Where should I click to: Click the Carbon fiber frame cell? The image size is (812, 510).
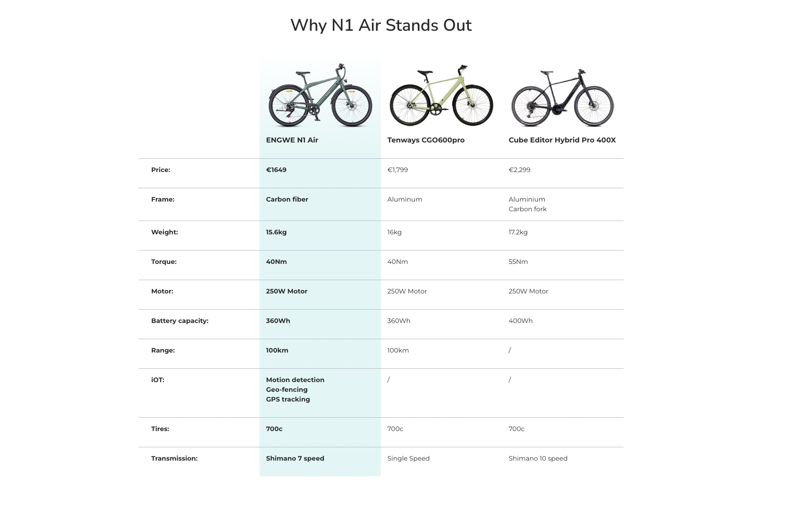pos(287,200)
